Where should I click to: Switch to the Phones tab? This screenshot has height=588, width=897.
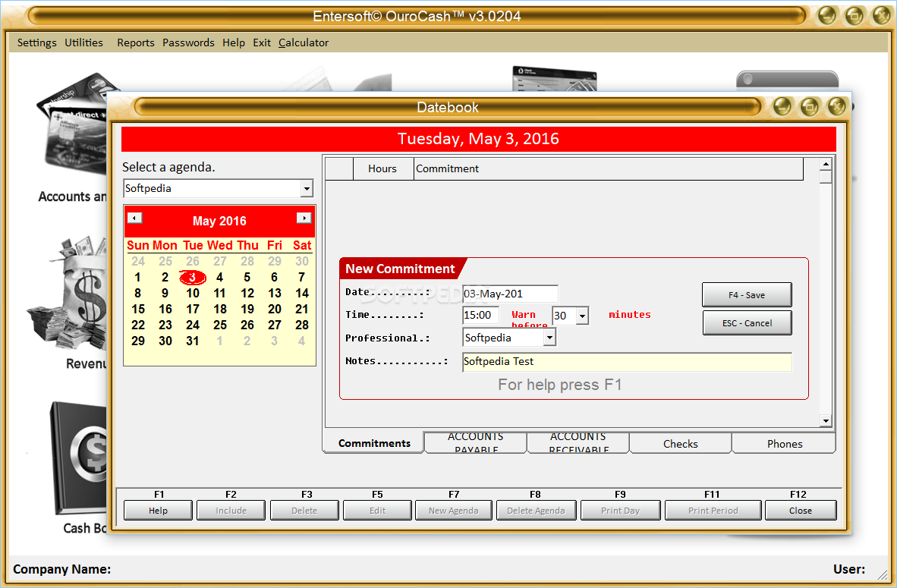[x=784, y=443]
